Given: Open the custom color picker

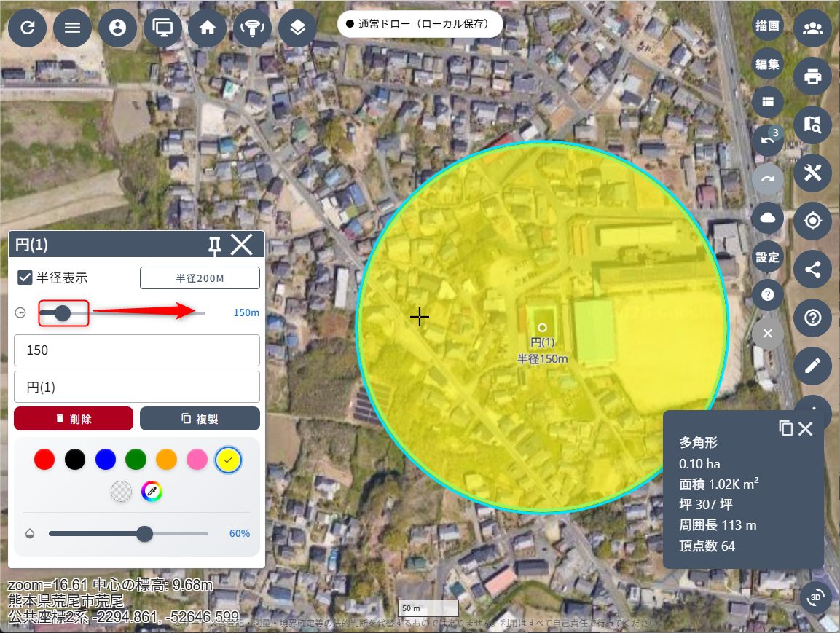Looking at the screenshot, I should [152, 492].
